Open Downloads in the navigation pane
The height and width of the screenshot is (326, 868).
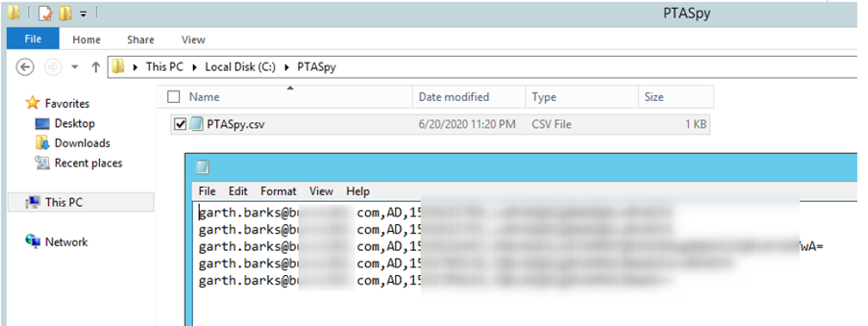tap(83, 143)
